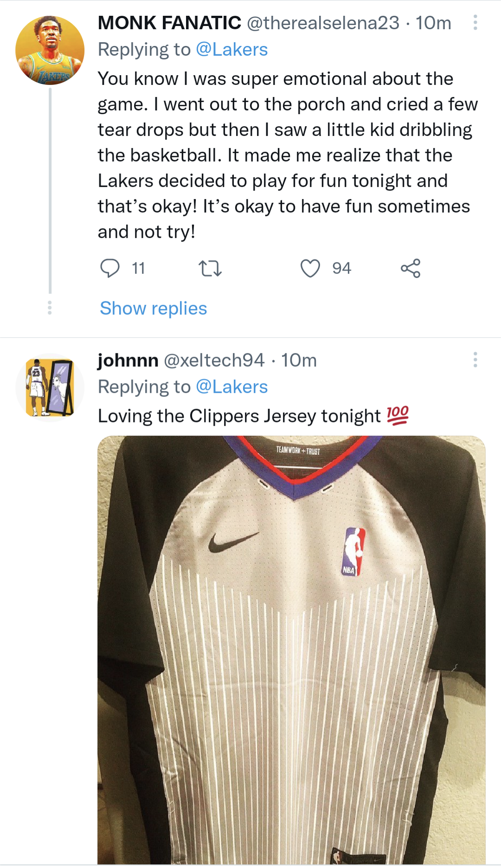Open the johnnn display name
The height and width of the screenshot is (868, 501).
click(x=128, y=360)
